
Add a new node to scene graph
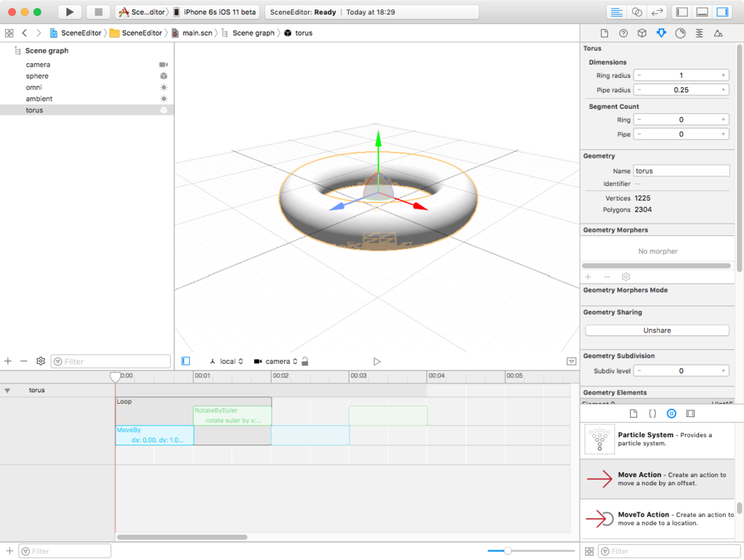tap(8, 361)
